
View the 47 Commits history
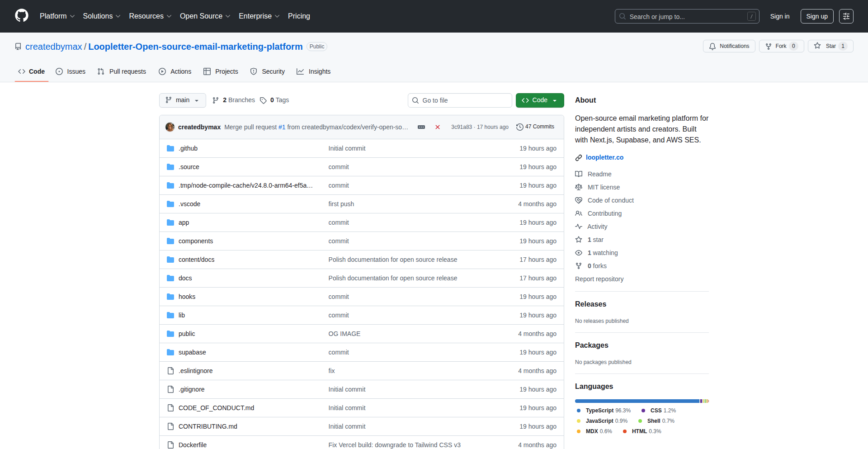tap(535, 127)
